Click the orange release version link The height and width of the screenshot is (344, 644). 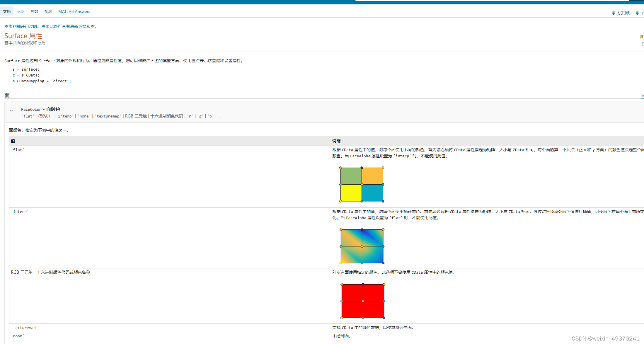[642, 37]
